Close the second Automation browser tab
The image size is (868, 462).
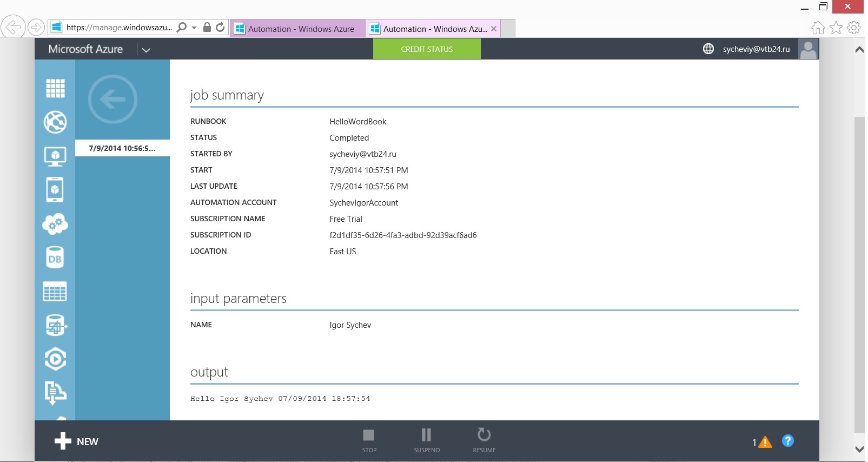494,29
